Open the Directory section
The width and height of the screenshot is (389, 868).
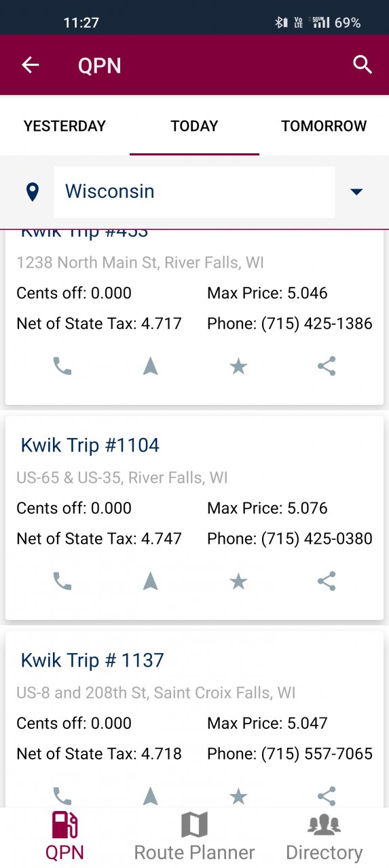point(324,837)
